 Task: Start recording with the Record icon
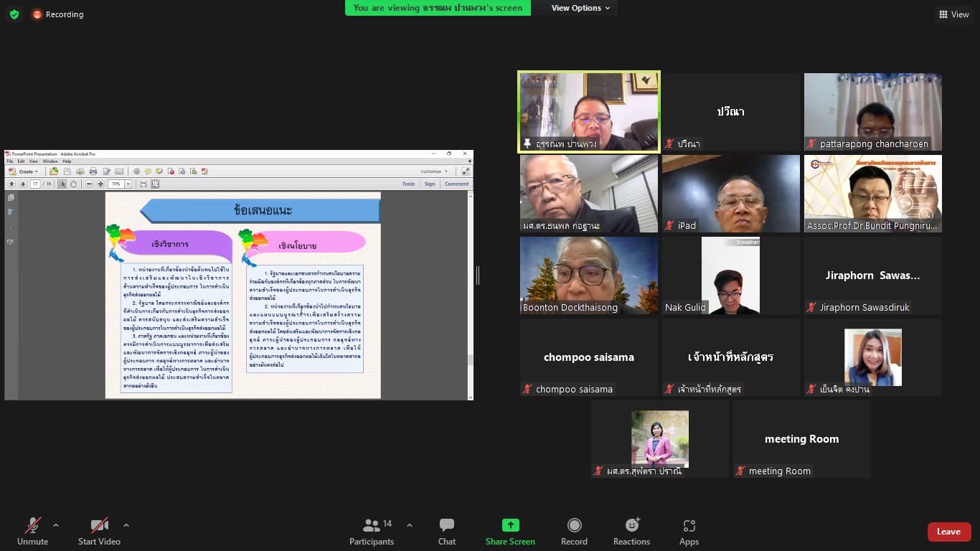[x=574, y=532]
